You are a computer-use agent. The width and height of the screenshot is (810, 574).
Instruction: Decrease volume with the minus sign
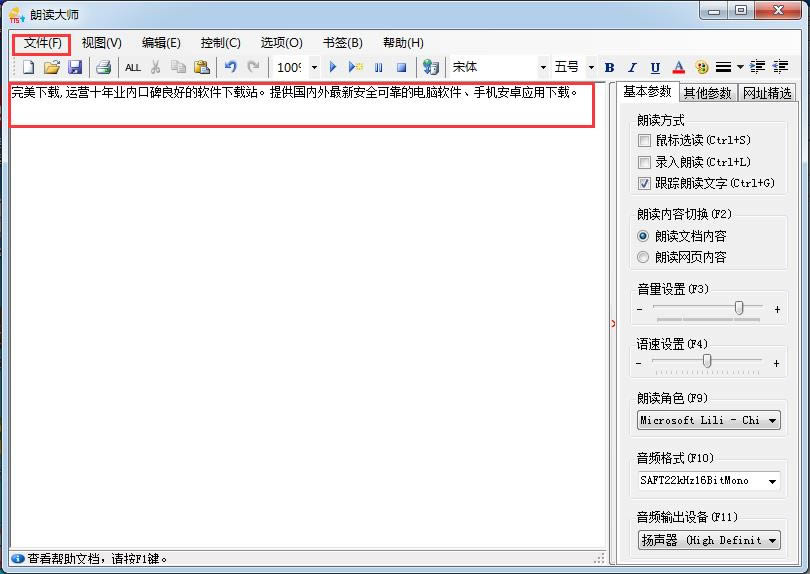(640, 309)
